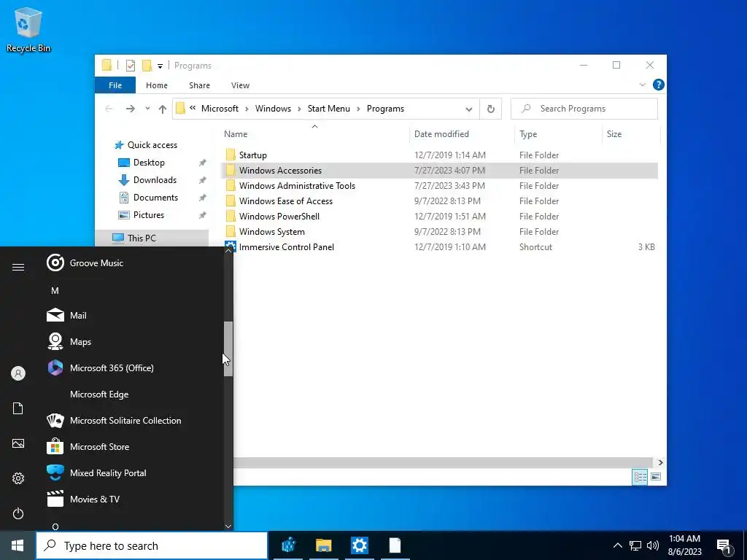Click the Search Programs input field
747x560 pixels.
[x=584, y=109]
